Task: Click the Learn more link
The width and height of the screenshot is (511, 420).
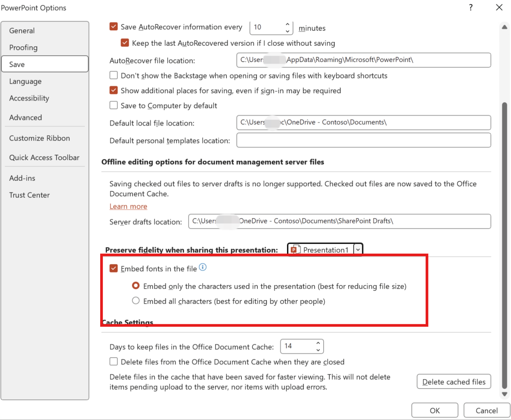Action: (x=128, y=206)
